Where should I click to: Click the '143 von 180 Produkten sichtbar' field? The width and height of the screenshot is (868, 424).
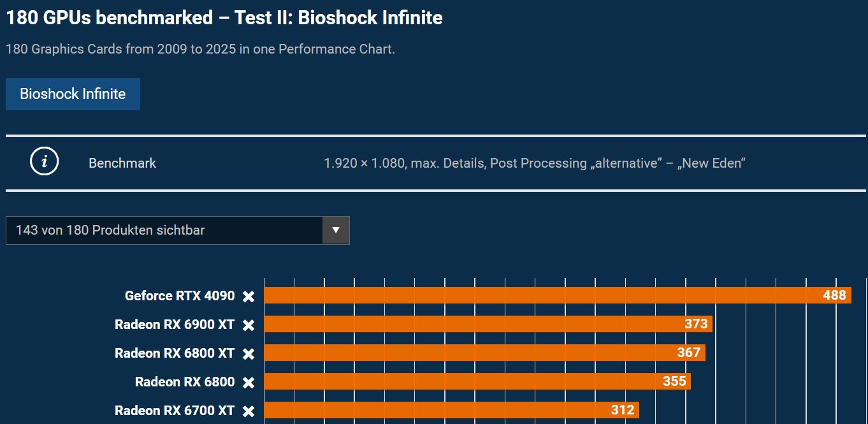click(164, 230)
